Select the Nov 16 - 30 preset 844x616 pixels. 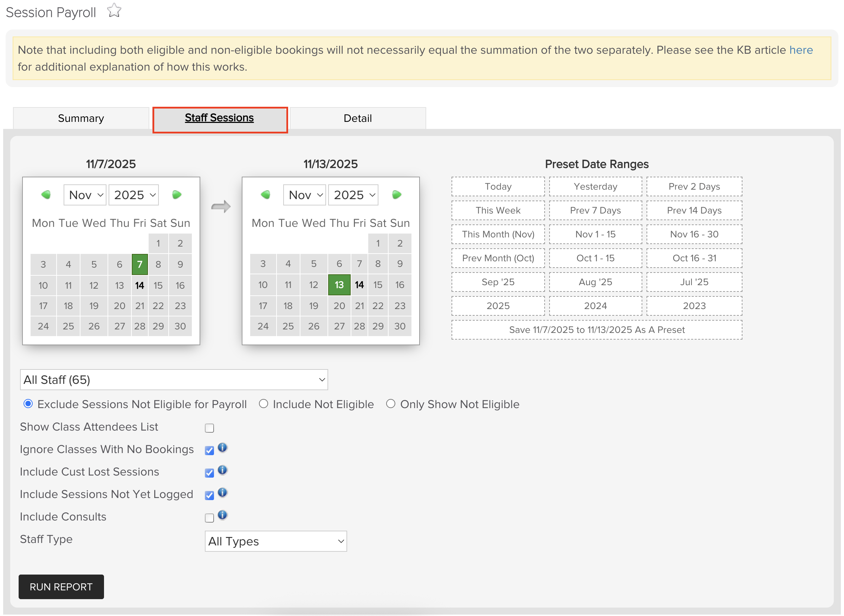click(695, 234)
